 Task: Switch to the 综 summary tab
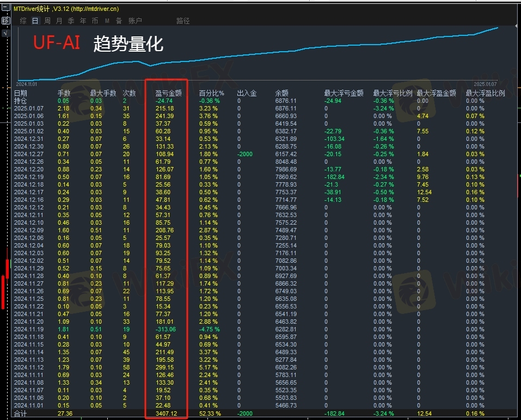(23, 21)
